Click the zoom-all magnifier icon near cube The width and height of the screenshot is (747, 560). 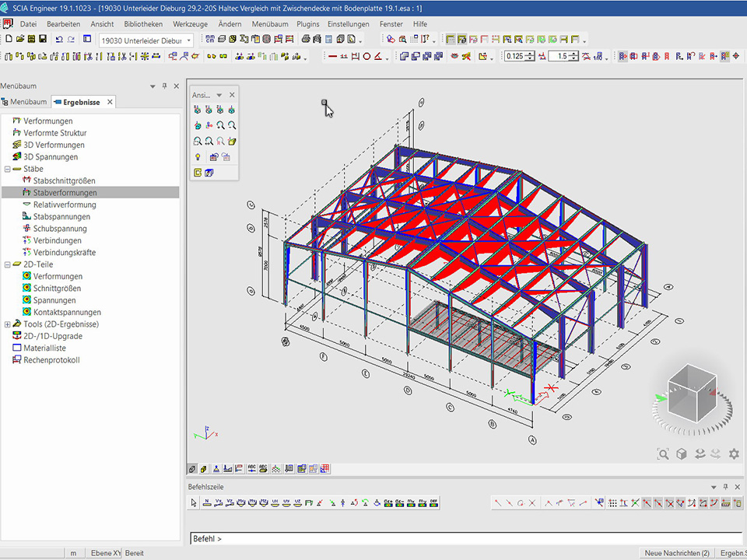click(662, 454)
